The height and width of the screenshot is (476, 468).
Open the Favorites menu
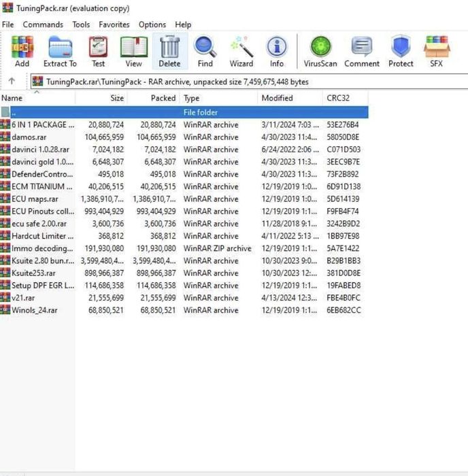pos(114,24)
